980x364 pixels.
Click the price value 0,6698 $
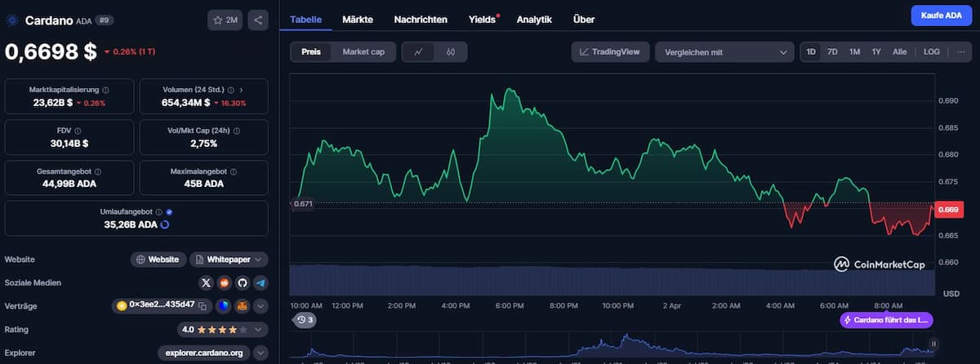51,51
